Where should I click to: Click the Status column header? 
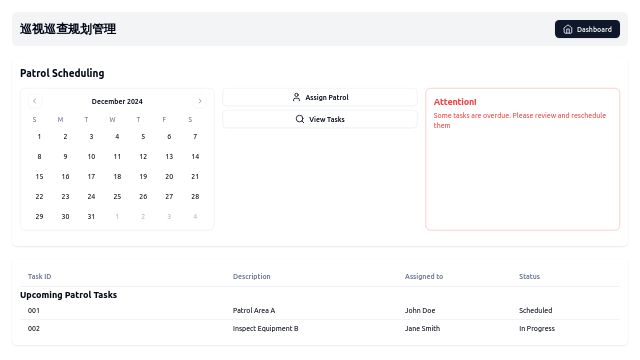(529, 276)
